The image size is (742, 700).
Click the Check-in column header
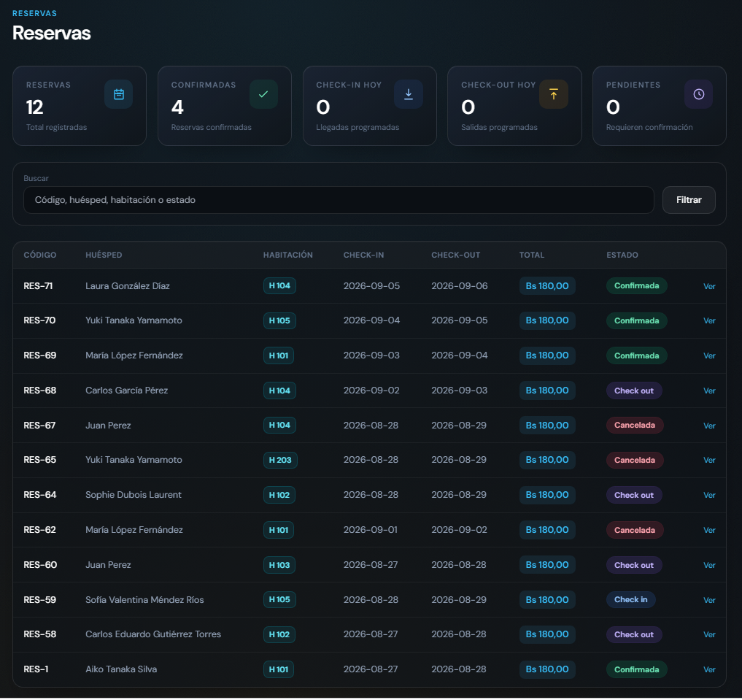click(363, 255)
